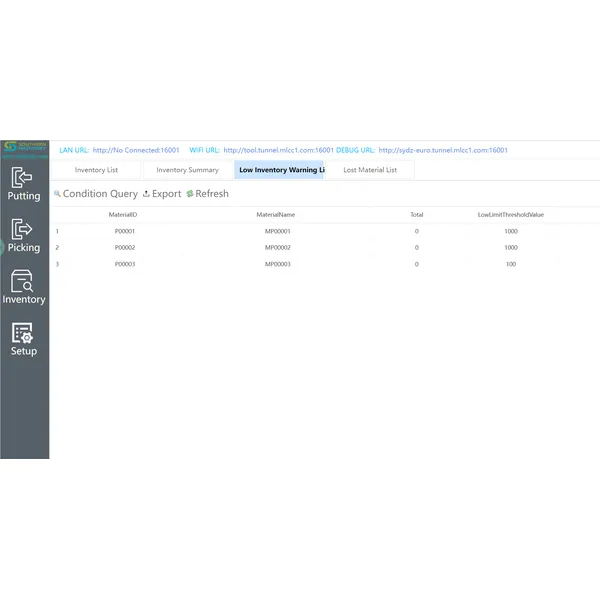Switch to the Inventory List tab
Image resolution: width=600 pixels, height=600 pixels.
pos(96,170)
